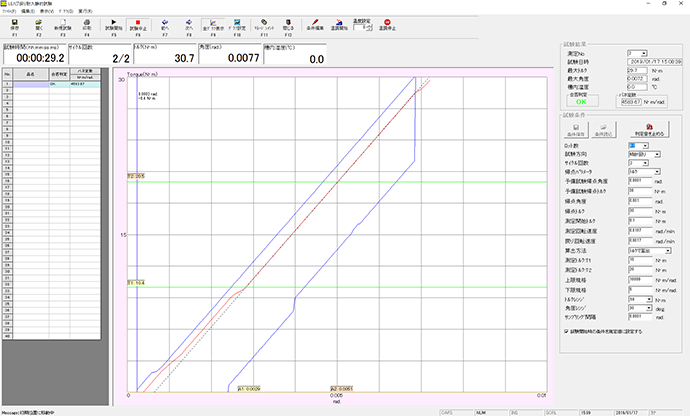This screenshot has width=690, height=416.
Task: Click the 閉じる (Close) F12 toolbar icon
Action: 288,22
